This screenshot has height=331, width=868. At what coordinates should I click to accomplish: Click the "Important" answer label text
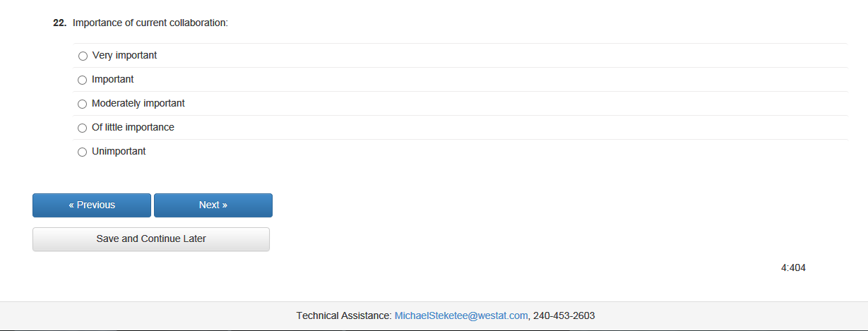pos(113,79)
